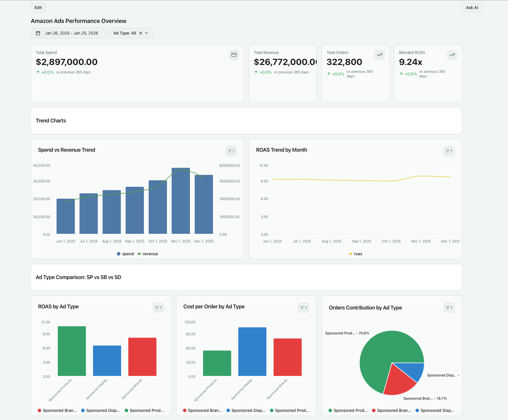Remove the Ad Type filter via its X

click(140, 33)
